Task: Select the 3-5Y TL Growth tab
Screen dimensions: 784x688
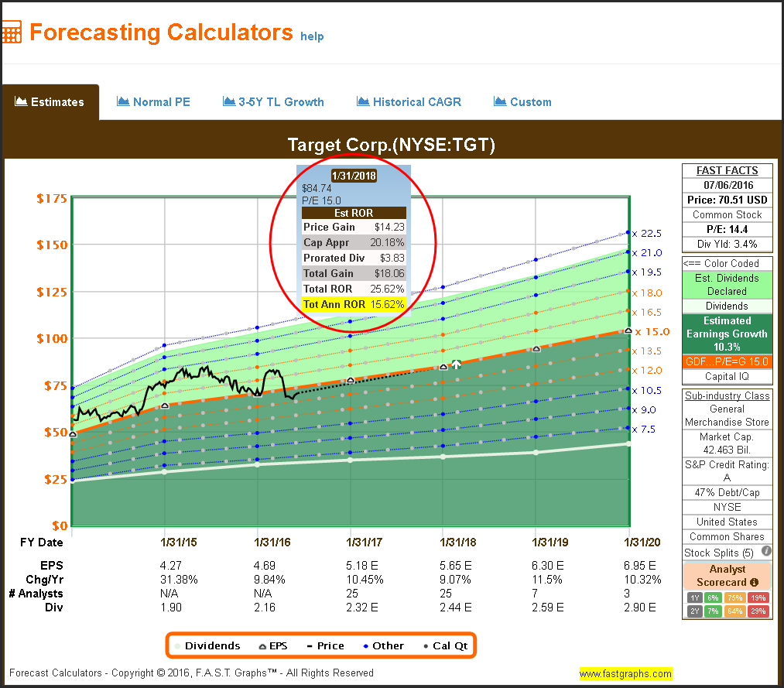Action: tap(273, 102)
